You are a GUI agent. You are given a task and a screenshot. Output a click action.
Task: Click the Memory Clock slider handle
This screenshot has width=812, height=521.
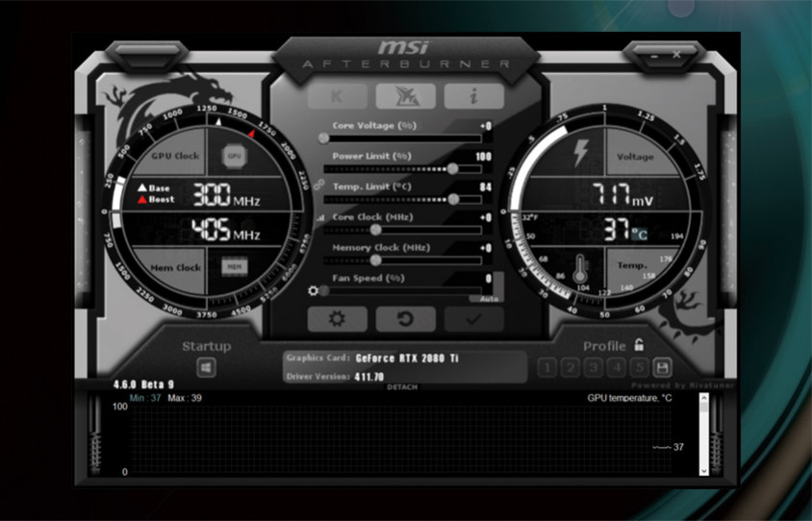pos(376,260)
